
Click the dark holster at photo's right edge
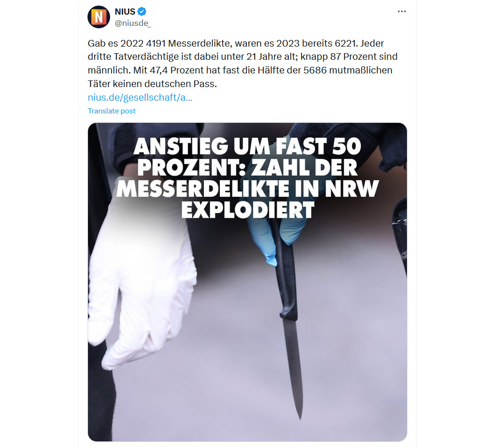click(399, 233)
